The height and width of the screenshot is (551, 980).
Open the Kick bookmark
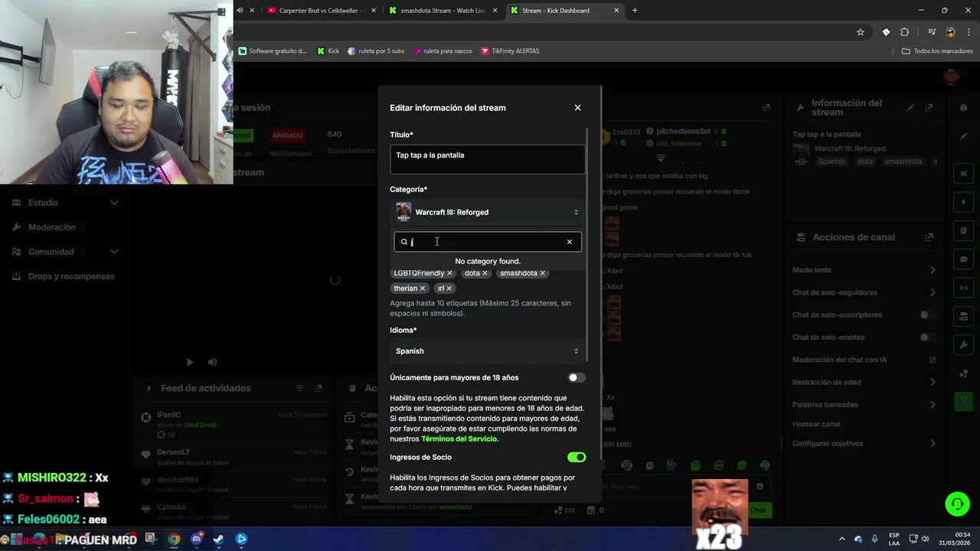[328, 51]
